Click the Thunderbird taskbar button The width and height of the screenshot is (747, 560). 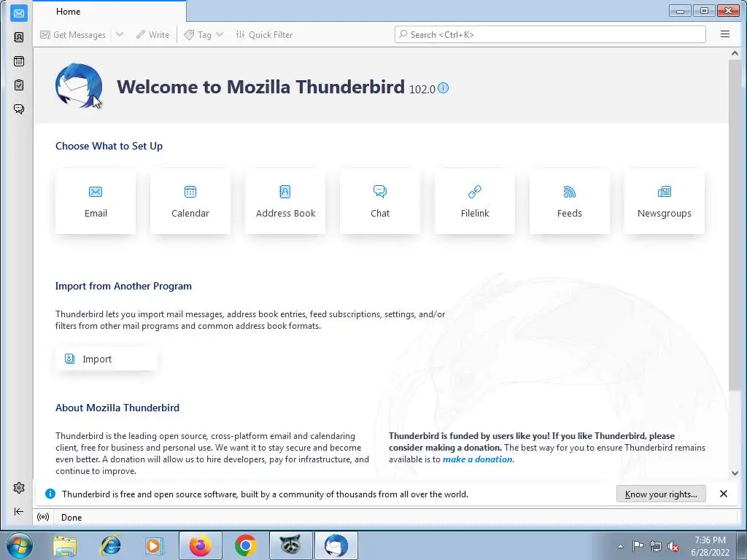click(336, 545)
